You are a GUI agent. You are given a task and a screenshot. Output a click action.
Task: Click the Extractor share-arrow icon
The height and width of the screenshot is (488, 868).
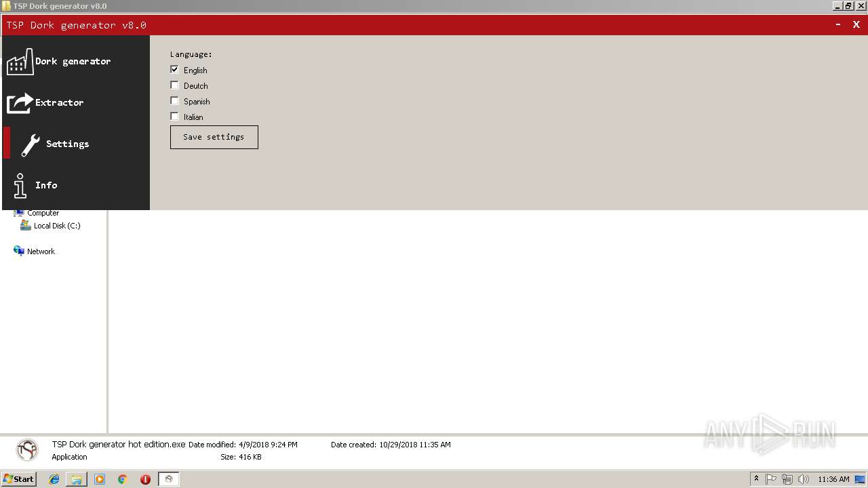pyautogui.click(x=20, y=103)
